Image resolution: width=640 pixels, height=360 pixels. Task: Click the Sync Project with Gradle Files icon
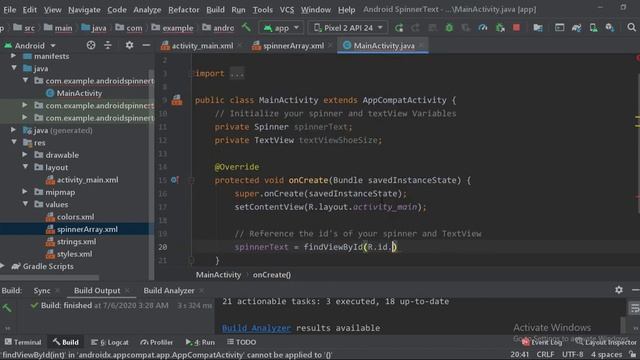(x=576, y=28)
